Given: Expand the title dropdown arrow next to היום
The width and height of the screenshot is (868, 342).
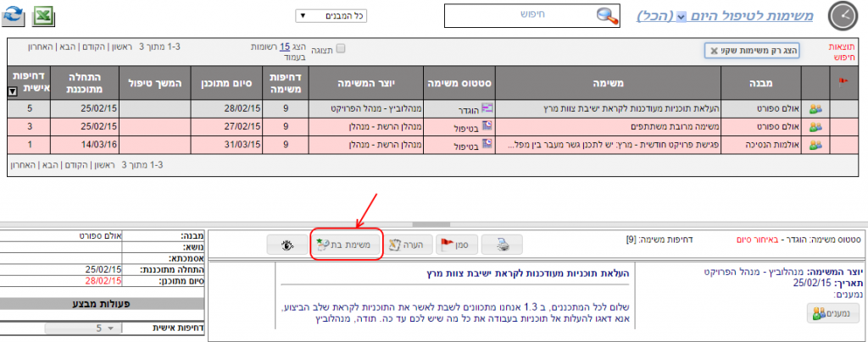Looking at the screenshot, I should tap(680, 17).
